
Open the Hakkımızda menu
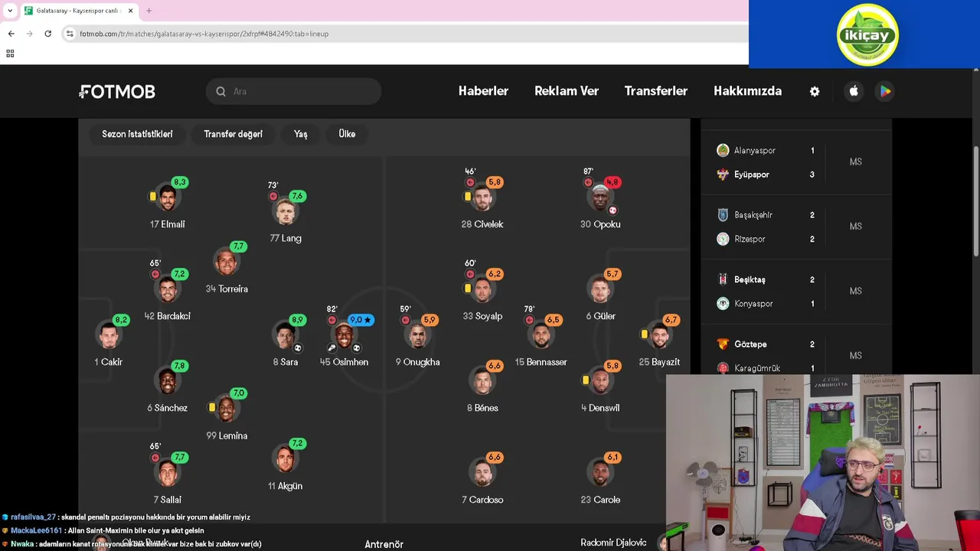[x=747, y=91]
